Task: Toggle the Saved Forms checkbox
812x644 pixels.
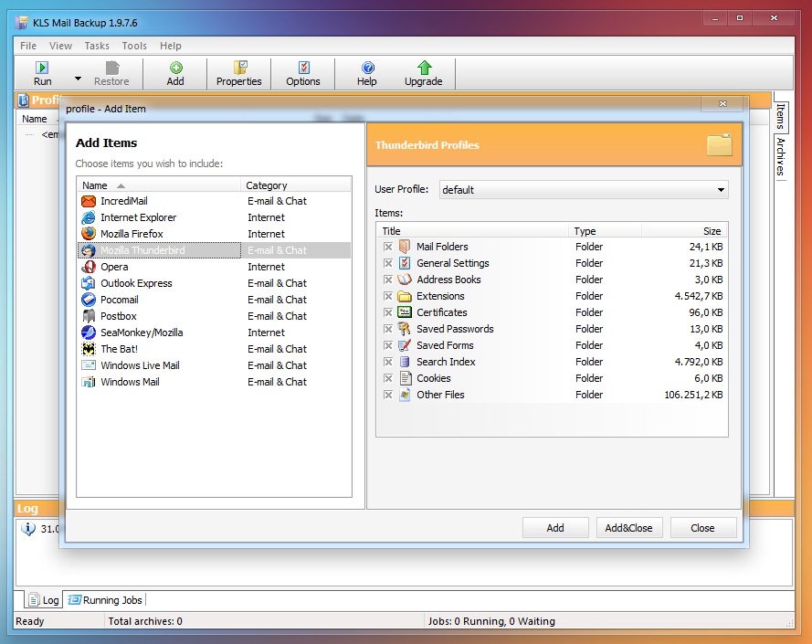Action: tap(388, 345)
